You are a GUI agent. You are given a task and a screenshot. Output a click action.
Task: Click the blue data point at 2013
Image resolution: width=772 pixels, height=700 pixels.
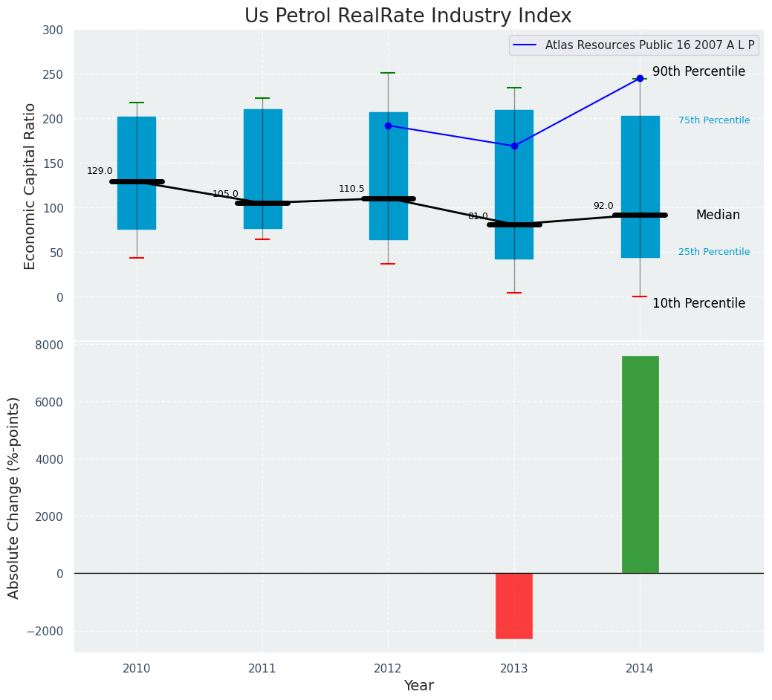click(514, 146)
